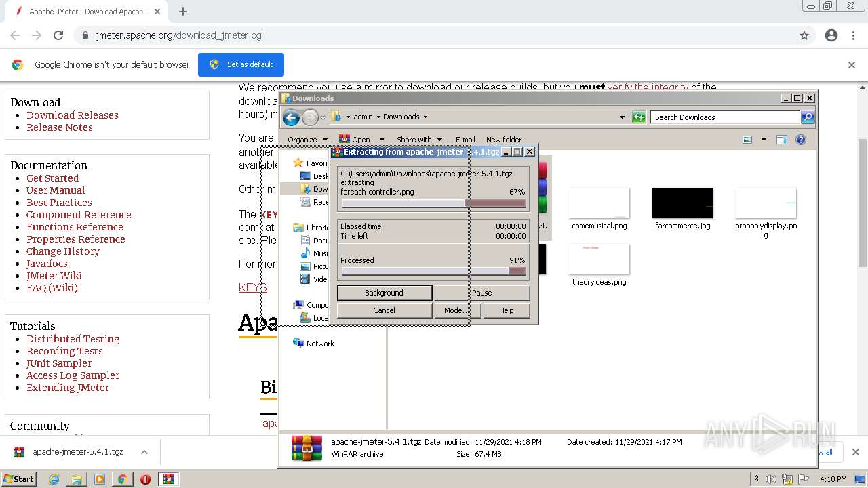The image size is (868, 488).
Task: Click the Chrome icon in the taskbar
Action: (122, 479)
